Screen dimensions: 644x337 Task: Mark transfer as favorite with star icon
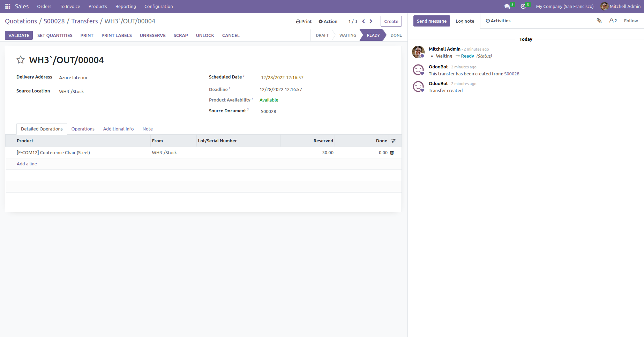(x=21, y=60)
